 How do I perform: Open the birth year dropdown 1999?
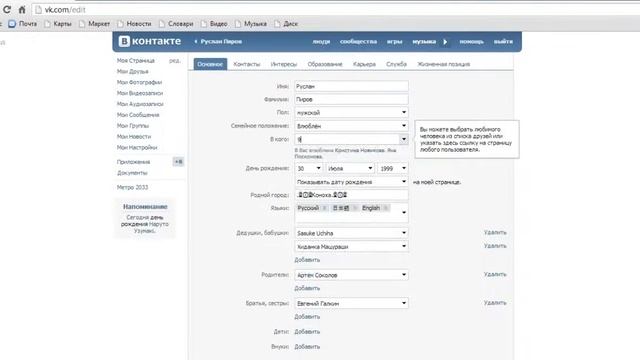393,168
